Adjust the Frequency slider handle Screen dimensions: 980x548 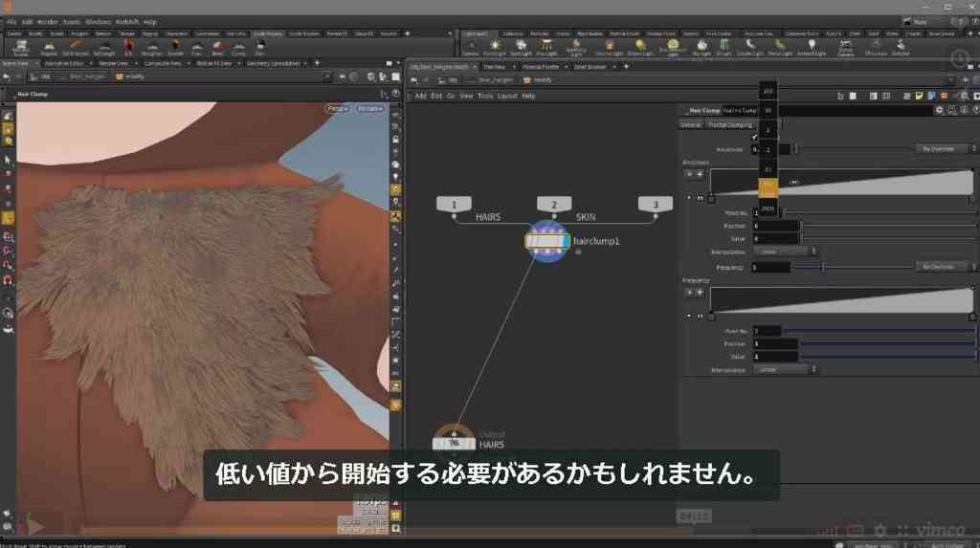click(822, 267)
